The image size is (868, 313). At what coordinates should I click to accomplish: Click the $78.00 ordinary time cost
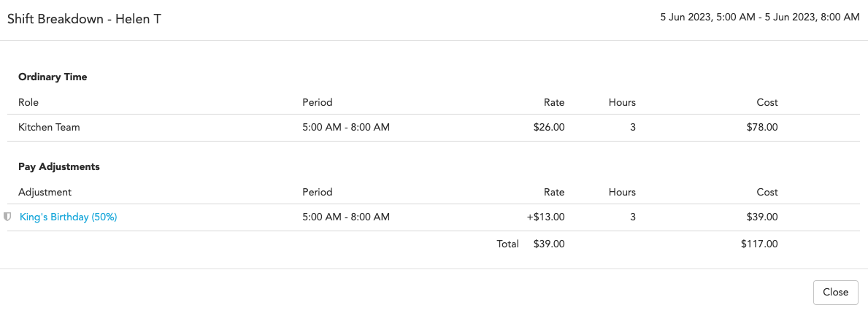pos(762,127)
